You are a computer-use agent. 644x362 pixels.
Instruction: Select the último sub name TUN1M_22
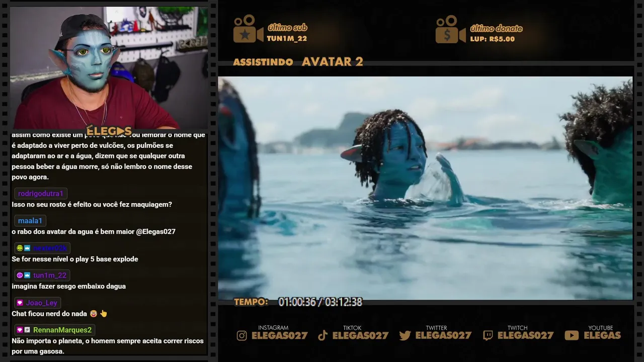pos(287,38)
